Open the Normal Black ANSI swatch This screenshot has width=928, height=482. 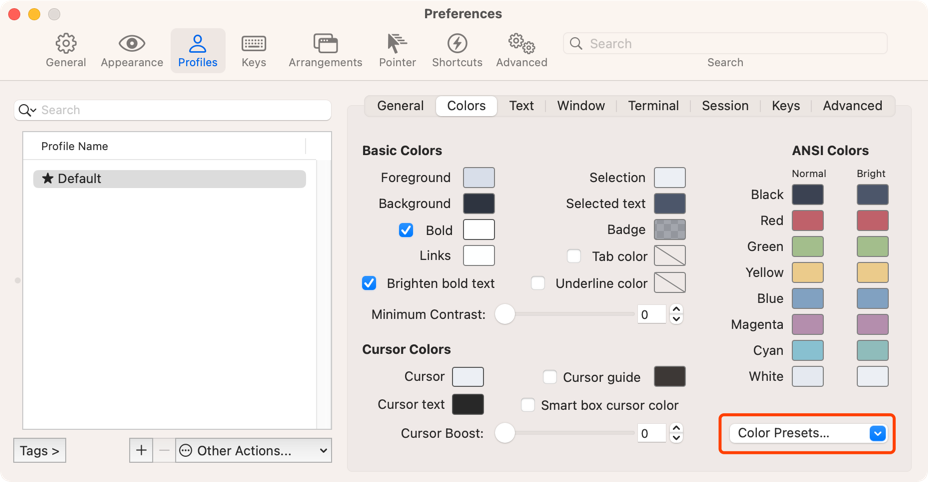(x=808, y=194)
